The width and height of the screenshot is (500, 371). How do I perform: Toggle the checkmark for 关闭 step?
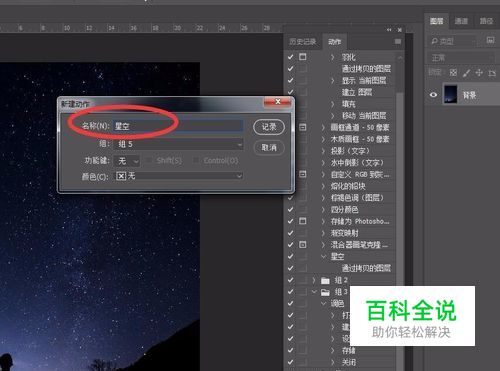290,362
